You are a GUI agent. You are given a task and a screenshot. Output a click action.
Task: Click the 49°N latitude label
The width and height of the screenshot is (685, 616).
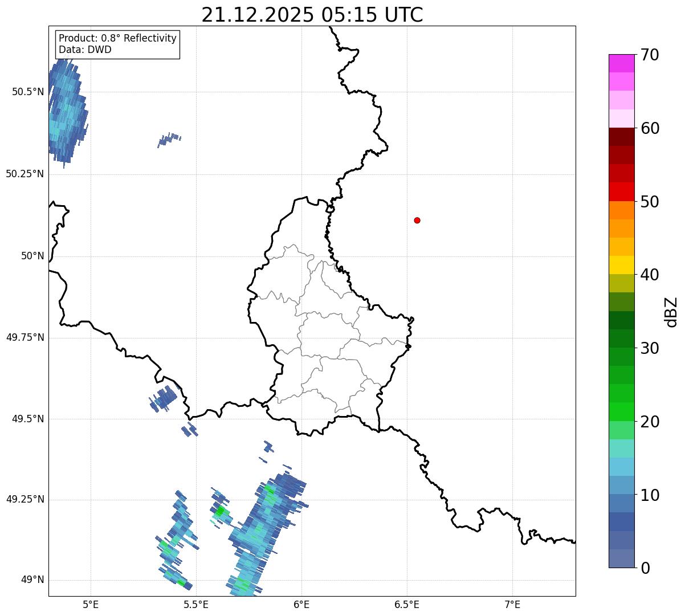[x=32, y=580]
